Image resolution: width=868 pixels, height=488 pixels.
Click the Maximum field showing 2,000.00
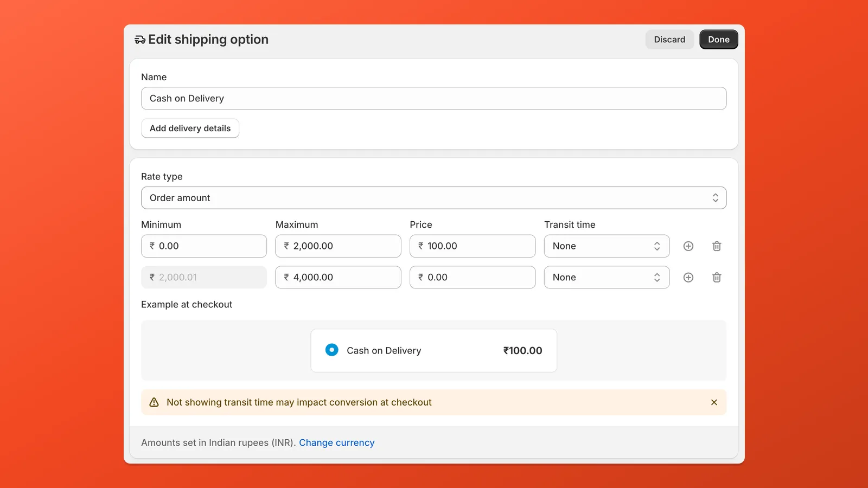pos(338,246)
